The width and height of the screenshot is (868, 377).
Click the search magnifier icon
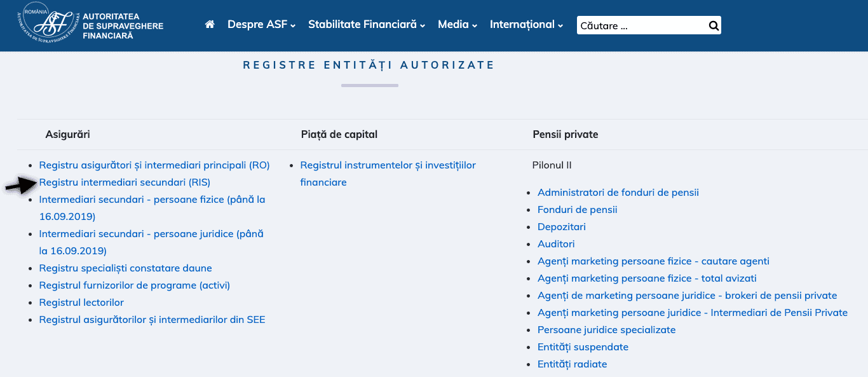click(713, 25)
